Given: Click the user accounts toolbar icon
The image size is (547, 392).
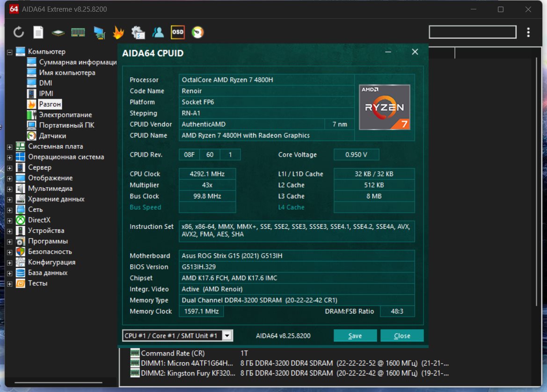Looking at the screenshot, I should point(158,32).
